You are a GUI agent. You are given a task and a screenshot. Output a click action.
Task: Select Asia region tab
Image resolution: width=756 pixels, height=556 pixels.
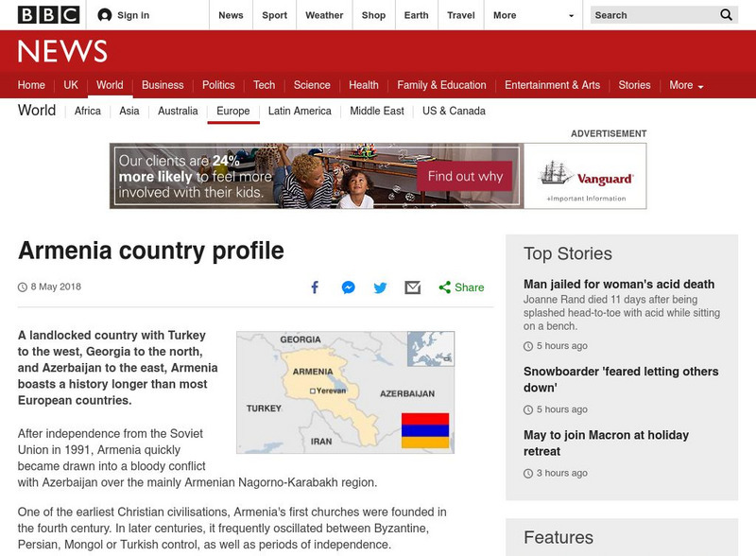tap(129, 111)
